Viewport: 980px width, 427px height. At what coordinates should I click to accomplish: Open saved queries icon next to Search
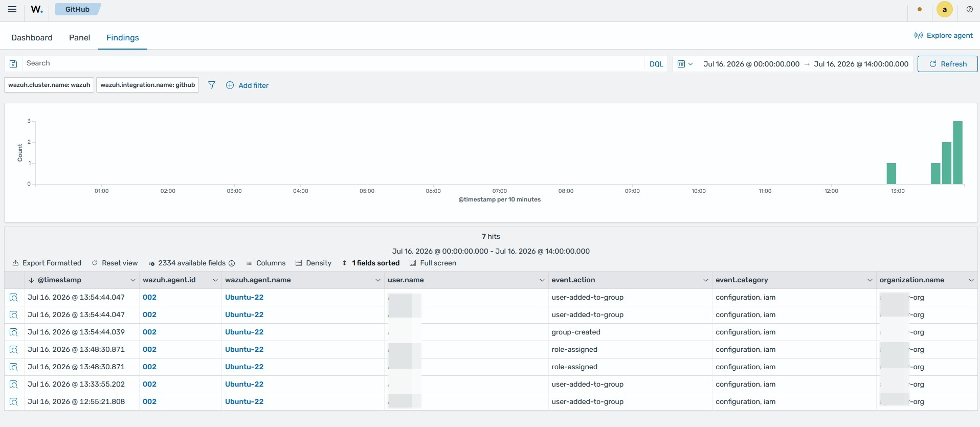point(14,64)
